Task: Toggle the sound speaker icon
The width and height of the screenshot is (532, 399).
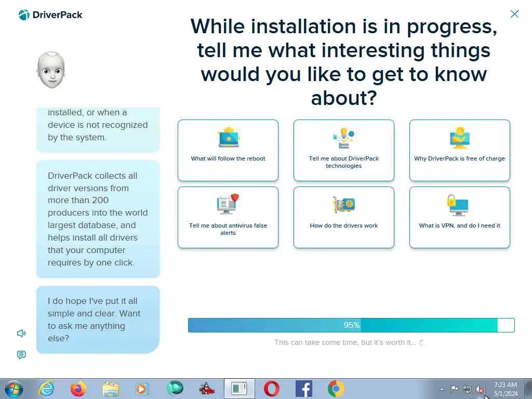Action: 21,333
